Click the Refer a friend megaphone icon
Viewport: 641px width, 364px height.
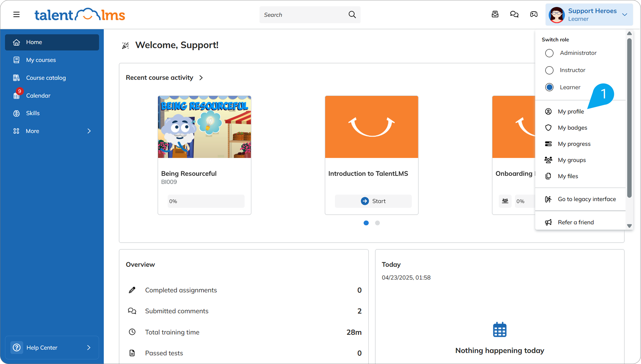point(548,222)
